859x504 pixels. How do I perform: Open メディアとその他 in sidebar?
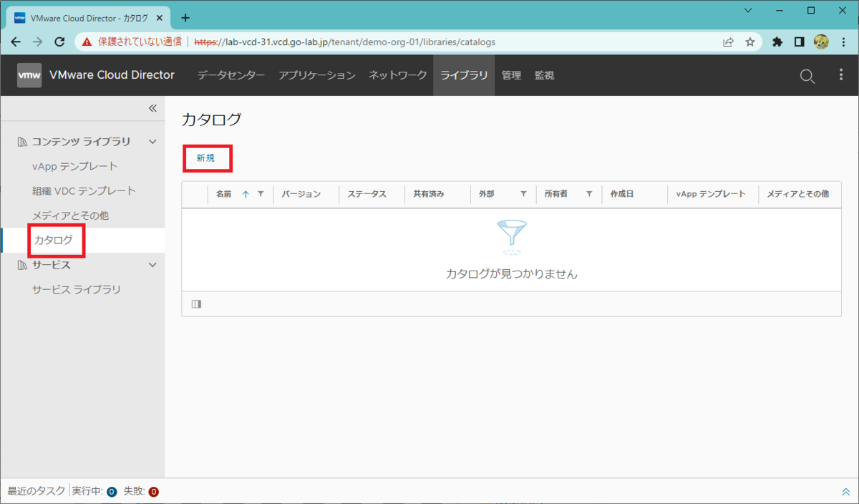(71, 215)
